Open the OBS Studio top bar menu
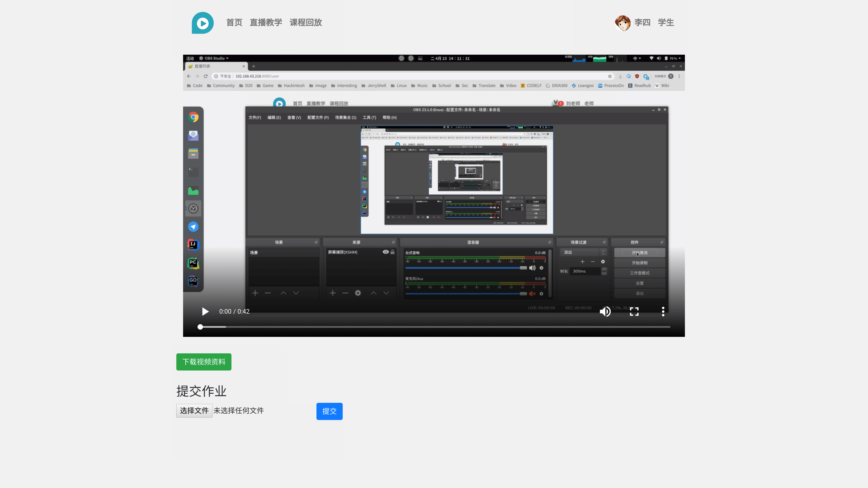Screen dimensions: 868x488 (x=214, y=58)
